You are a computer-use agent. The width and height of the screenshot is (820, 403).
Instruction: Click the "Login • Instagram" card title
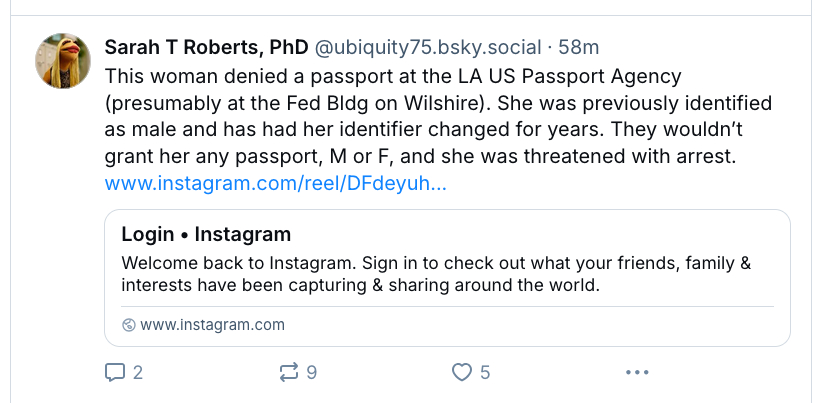point(206,235)
